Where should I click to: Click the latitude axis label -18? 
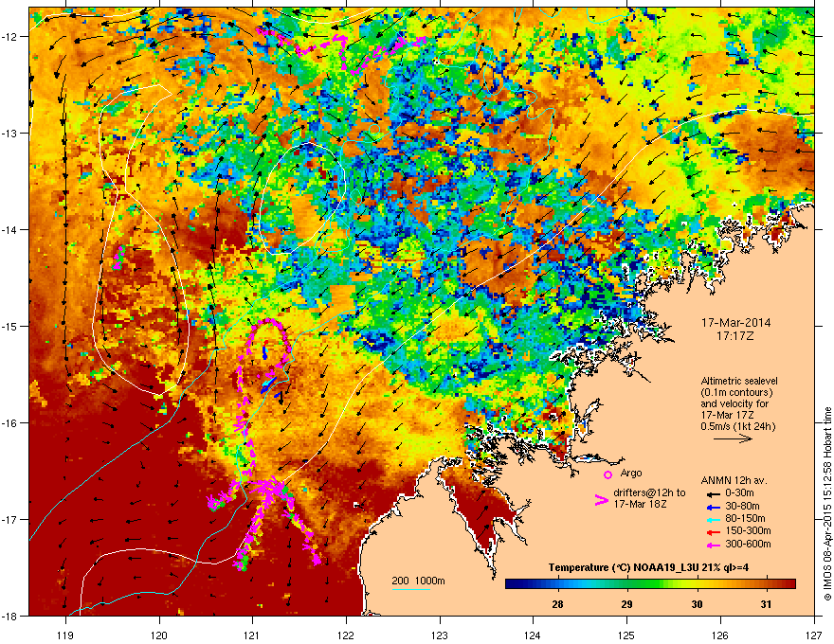click(x=11, y=616)
